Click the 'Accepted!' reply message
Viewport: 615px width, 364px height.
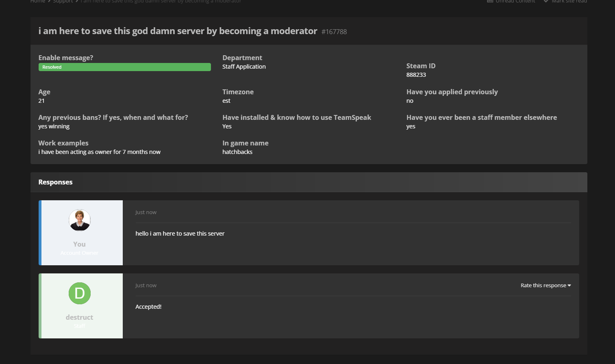148,307
